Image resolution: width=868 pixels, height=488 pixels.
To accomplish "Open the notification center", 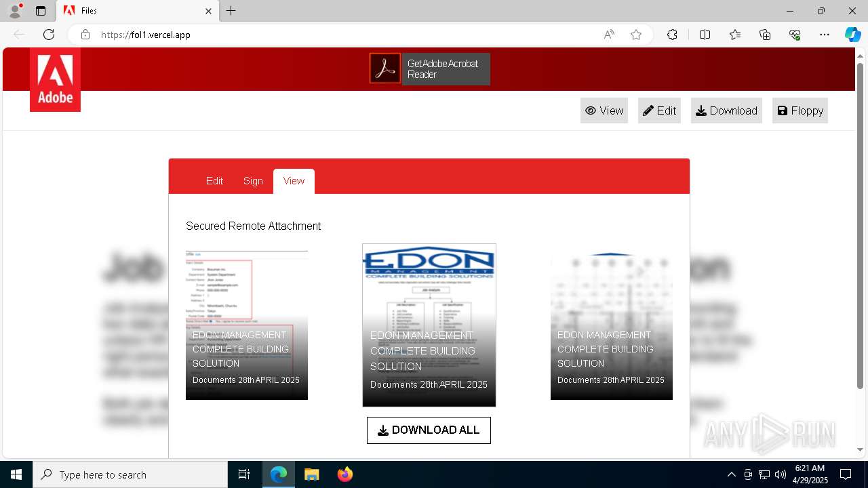I will point(846,474).
